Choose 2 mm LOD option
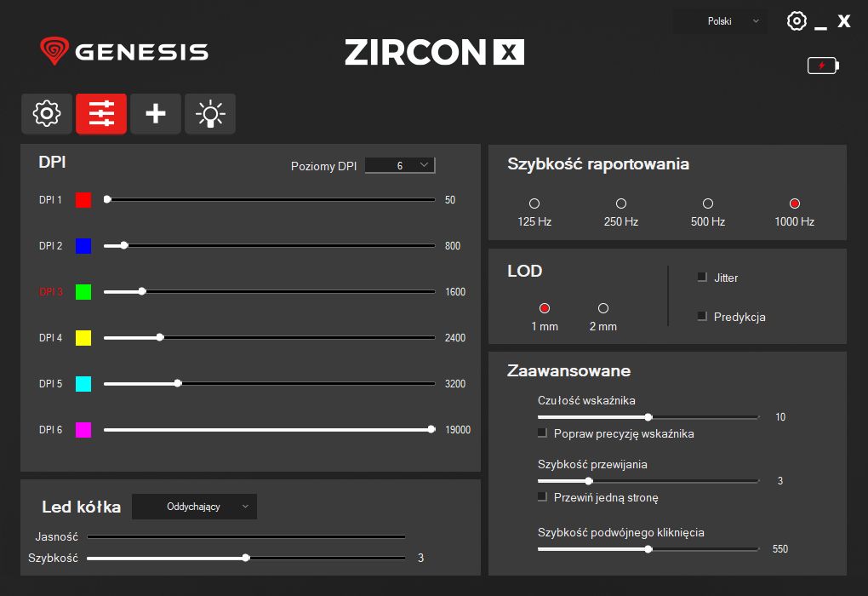Screen dimensions: 868x596 tap(603, 308)
